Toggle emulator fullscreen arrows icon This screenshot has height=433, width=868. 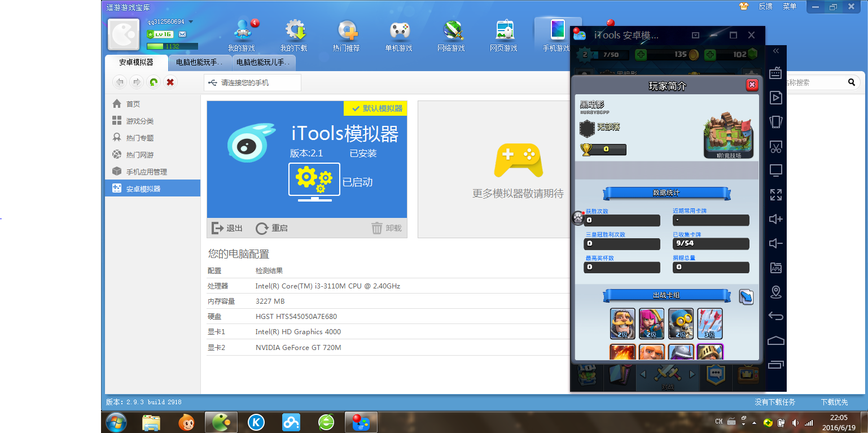[776, 195]
